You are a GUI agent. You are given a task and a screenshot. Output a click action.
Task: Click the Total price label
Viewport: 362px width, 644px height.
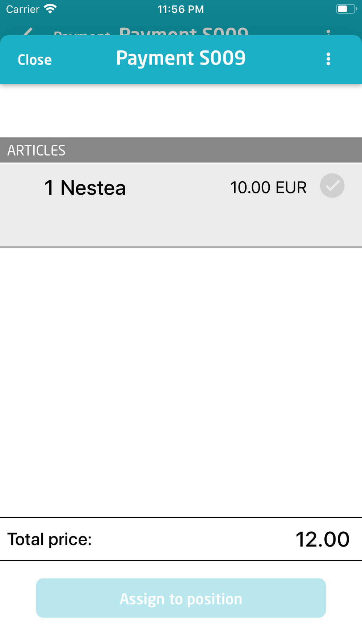[x=50, y=539]
